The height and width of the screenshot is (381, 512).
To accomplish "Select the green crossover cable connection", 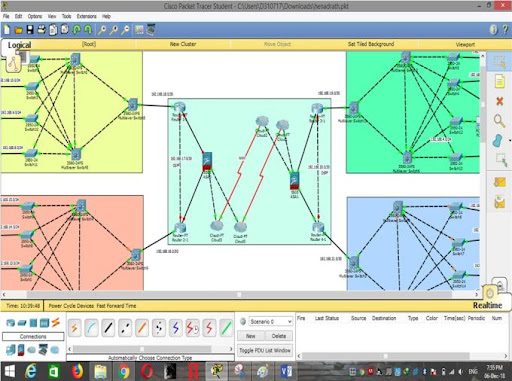I will click(226, 328).
